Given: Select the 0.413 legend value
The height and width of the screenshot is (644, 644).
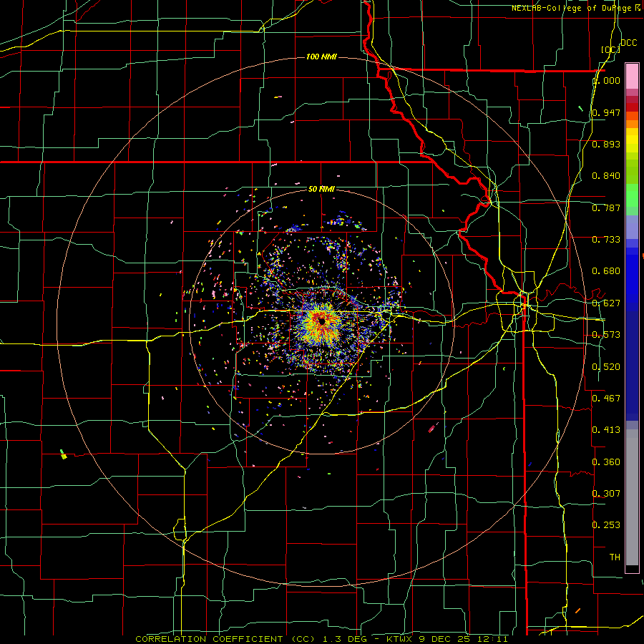Looking at the screenshot, I should [606, 430].
